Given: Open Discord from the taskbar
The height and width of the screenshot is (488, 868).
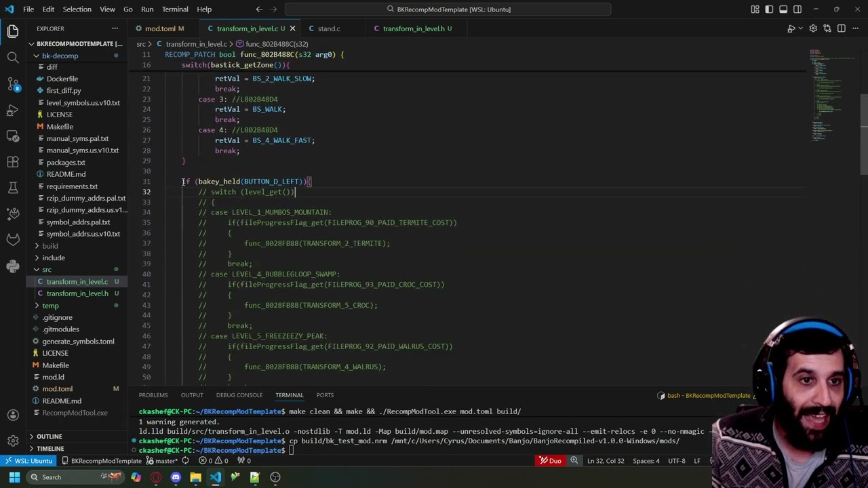Looking at the screenshot, I should (x=176, y=477).
